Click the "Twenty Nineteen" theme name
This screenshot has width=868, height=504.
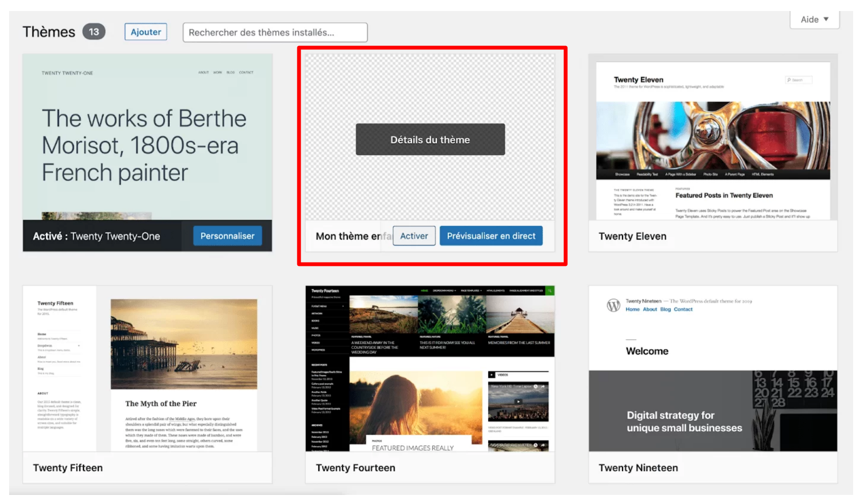(638, 468)
